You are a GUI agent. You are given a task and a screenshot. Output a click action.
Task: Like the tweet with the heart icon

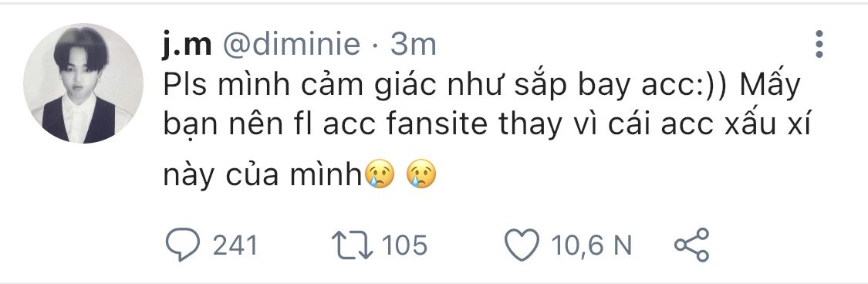[522, 245]
